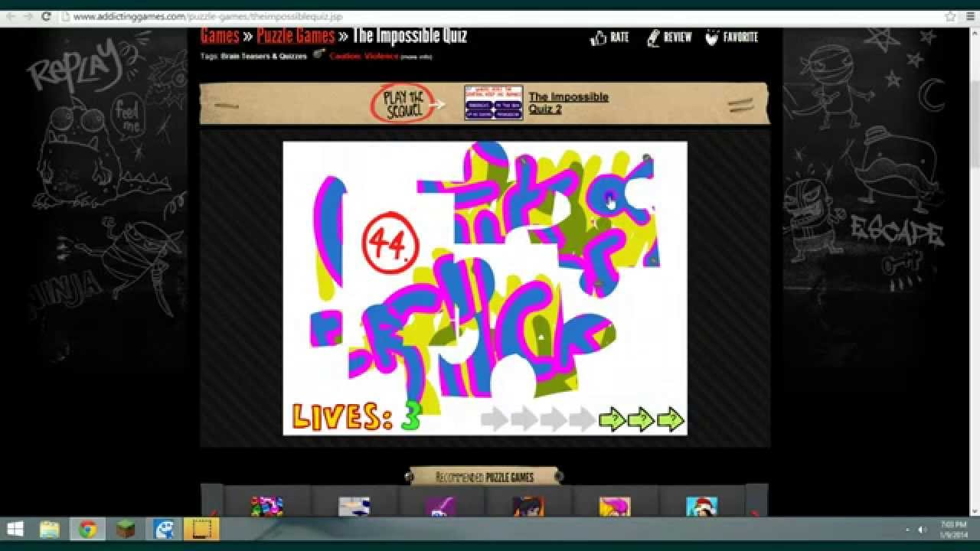The height and width of the screenshot is (551, 980).
Task: Open the purple third recommended game thumbnail
Action: point(441,506)
